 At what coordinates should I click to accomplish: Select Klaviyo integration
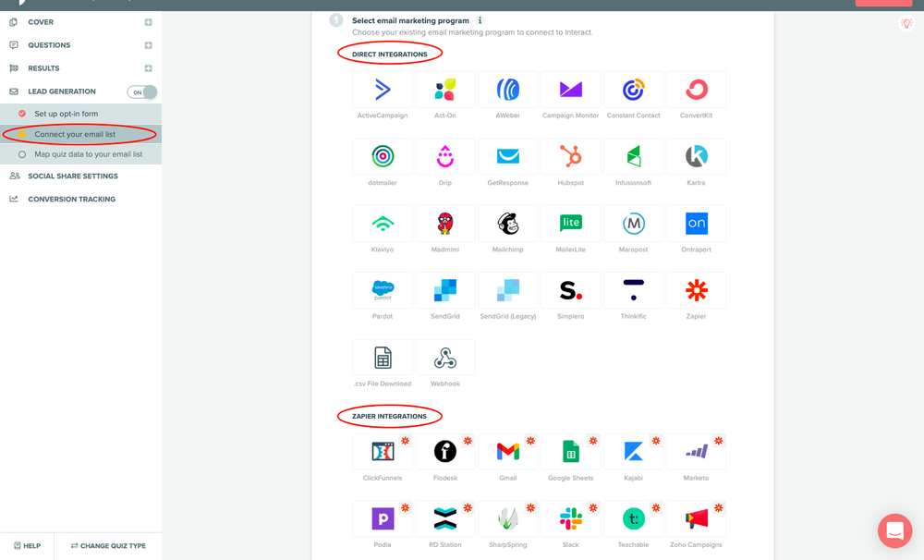tap(383, 224)
